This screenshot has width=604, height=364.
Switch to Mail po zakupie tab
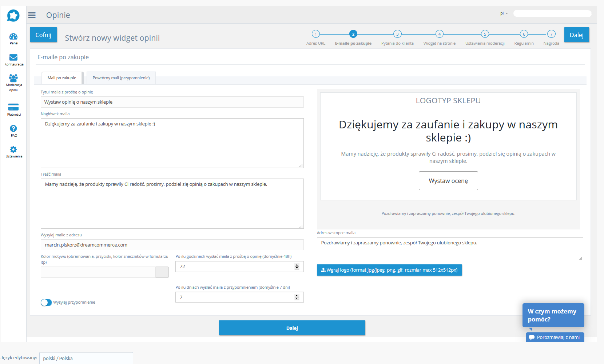tap(62, 78)
